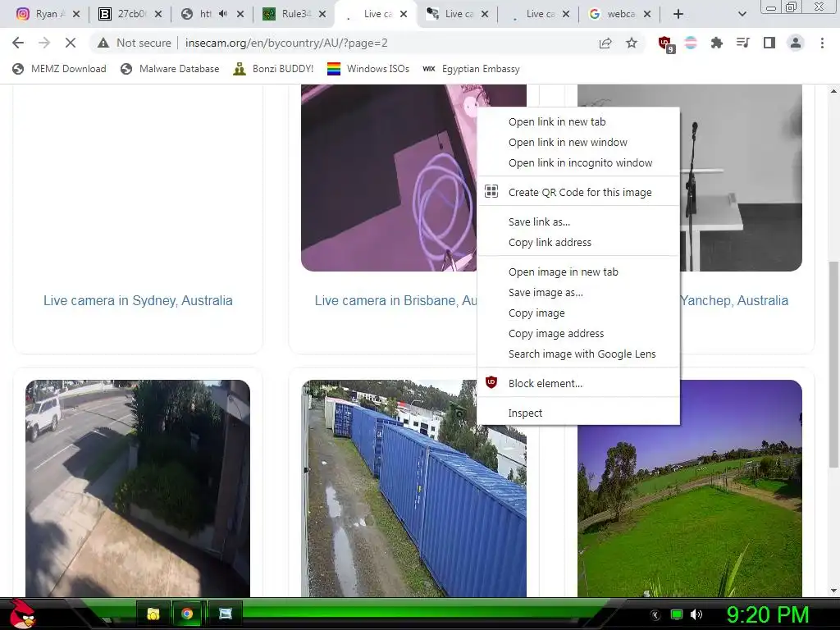Open Chrome three-dot menu
Image resolution: width=840 pixels, height=630 pixels.
pos(822,43)
